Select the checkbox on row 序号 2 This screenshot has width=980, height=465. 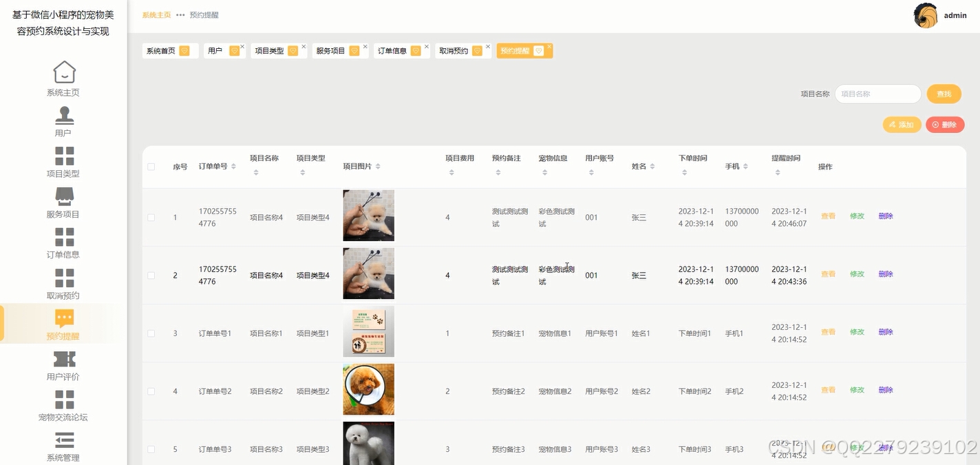click(x=151, y=274)
